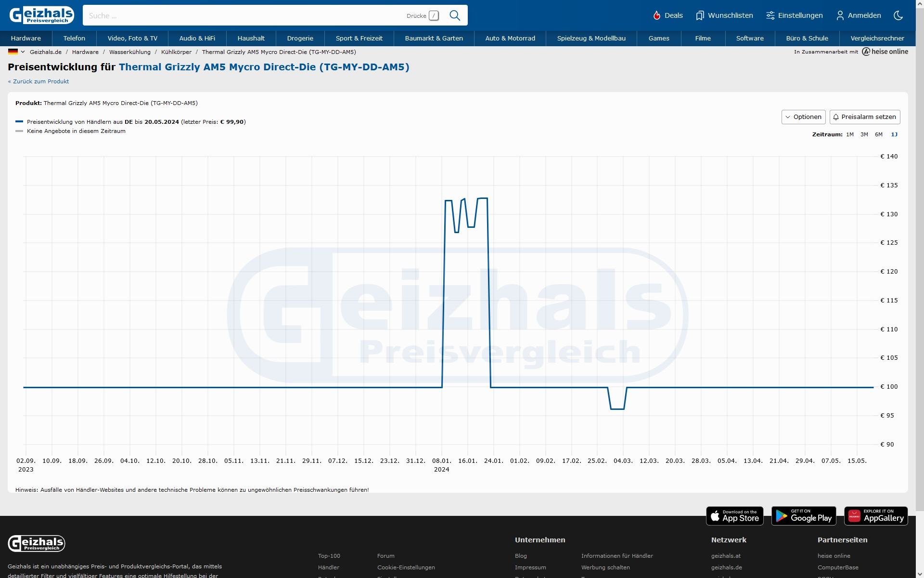Open Games menu category
The height and width of the screenshot is (578, 924).
point(658,38)
